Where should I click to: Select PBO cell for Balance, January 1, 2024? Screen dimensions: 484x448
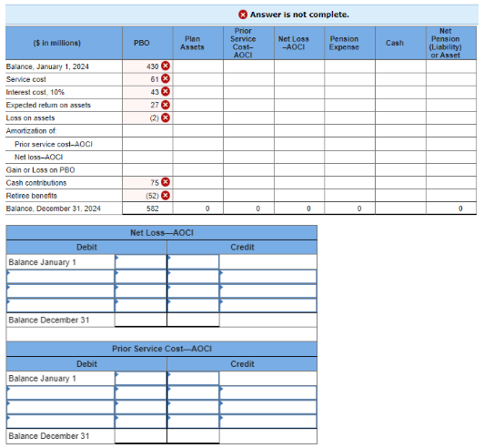coord(147,66)
